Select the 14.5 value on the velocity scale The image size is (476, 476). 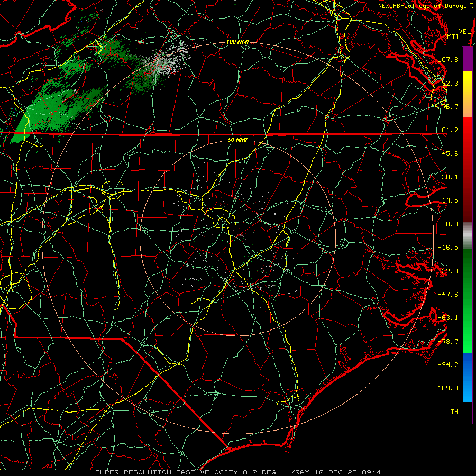point(450,200)
